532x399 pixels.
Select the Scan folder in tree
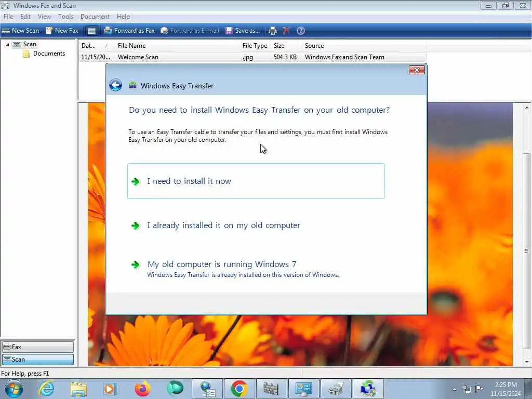[30, 44]
